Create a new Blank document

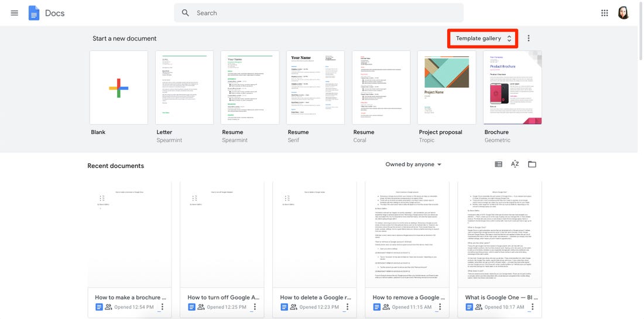click(119, 87)
